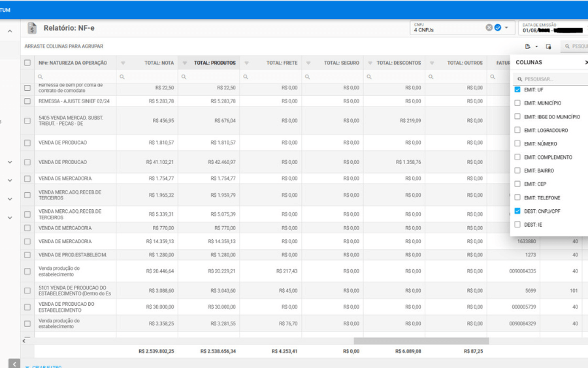Uncheck the DEST: CNPJ/CPF column option
588x368 pixels.
pos(517,211)
